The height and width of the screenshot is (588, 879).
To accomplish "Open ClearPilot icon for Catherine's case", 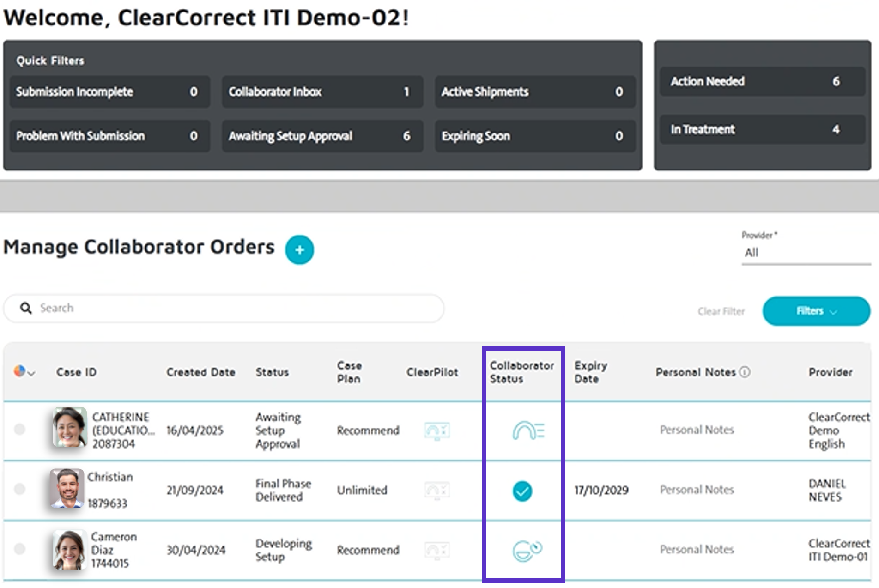I will (x=437, y=431).
